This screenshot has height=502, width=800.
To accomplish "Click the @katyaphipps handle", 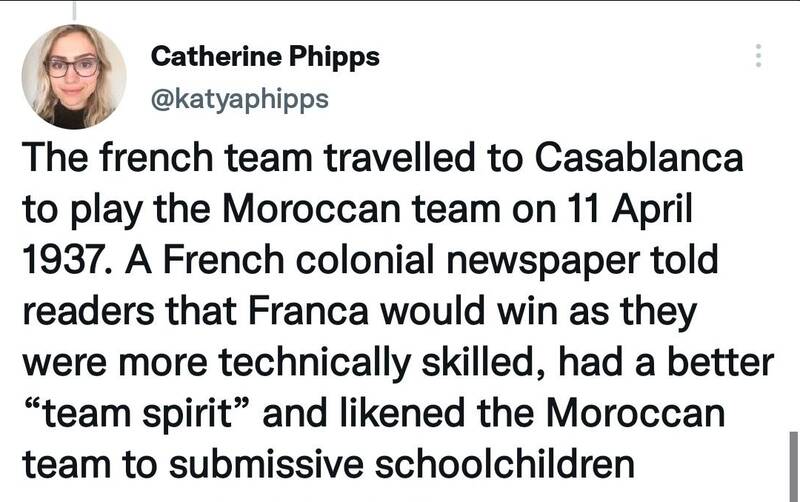I will pos(238,100).
